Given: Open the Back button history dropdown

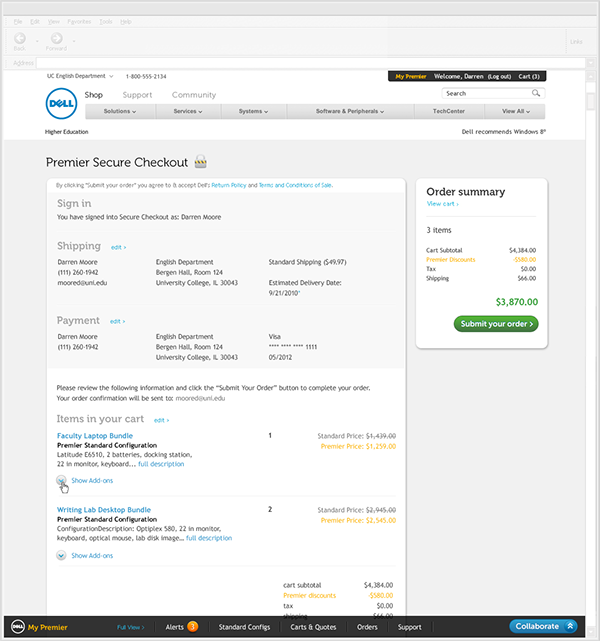Looking at the screenshot, I should tap(37, 41).
